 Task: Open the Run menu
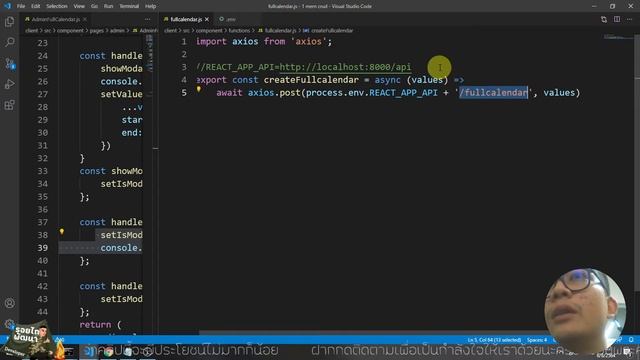(x=108, y=6)
